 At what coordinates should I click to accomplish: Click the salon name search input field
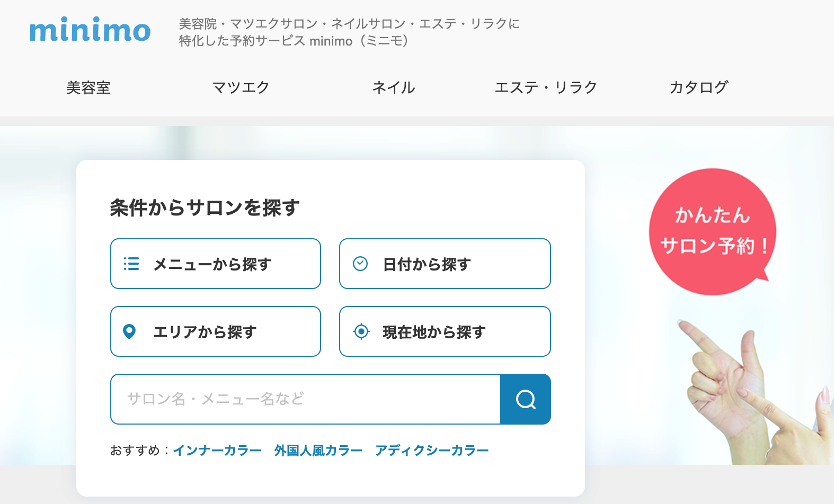305,399
